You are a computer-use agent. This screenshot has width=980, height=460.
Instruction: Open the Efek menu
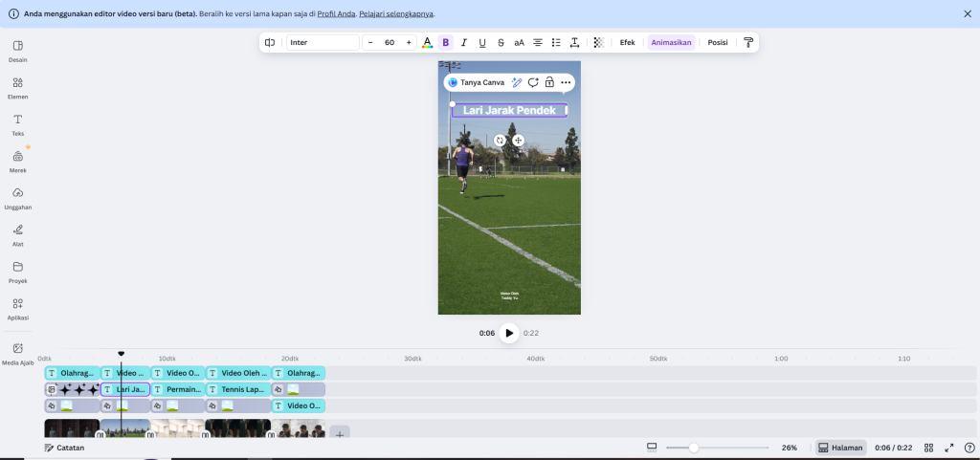(x=627, y=42)
